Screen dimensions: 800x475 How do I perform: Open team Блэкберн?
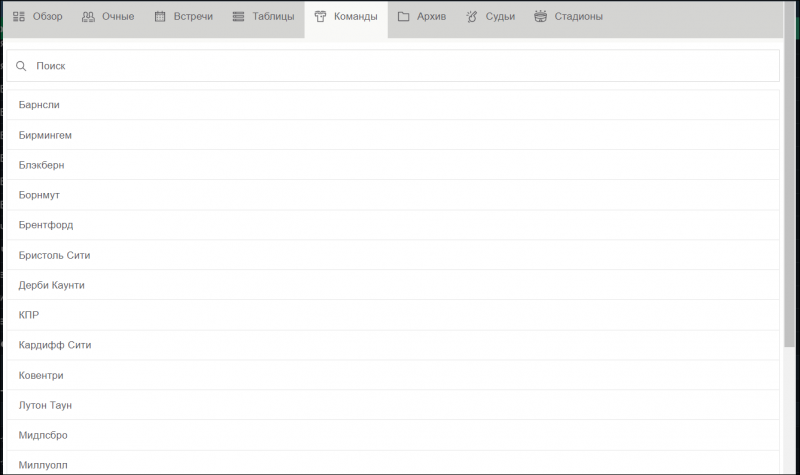tap(393, 165)
